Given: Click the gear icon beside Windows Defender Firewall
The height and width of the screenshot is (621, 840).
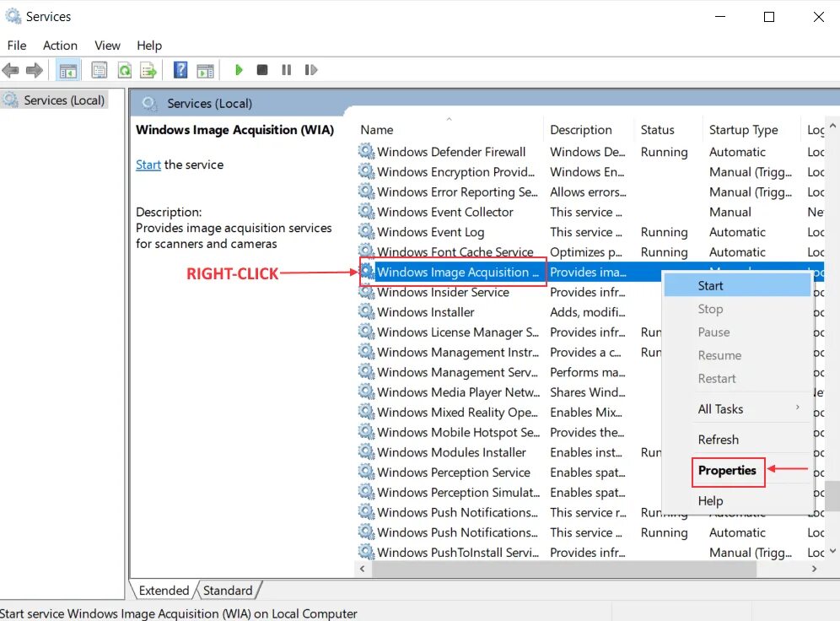Looking at the screenshot, I should (366, 151).
